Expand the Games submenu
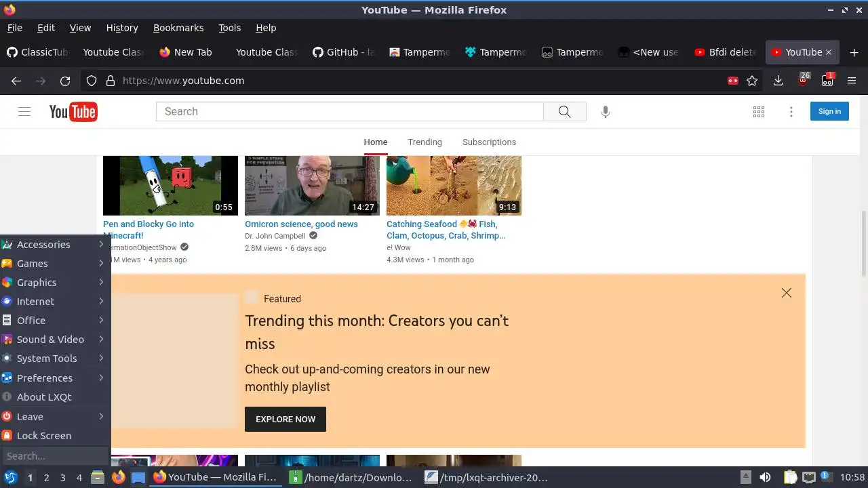 click(54, 264)
